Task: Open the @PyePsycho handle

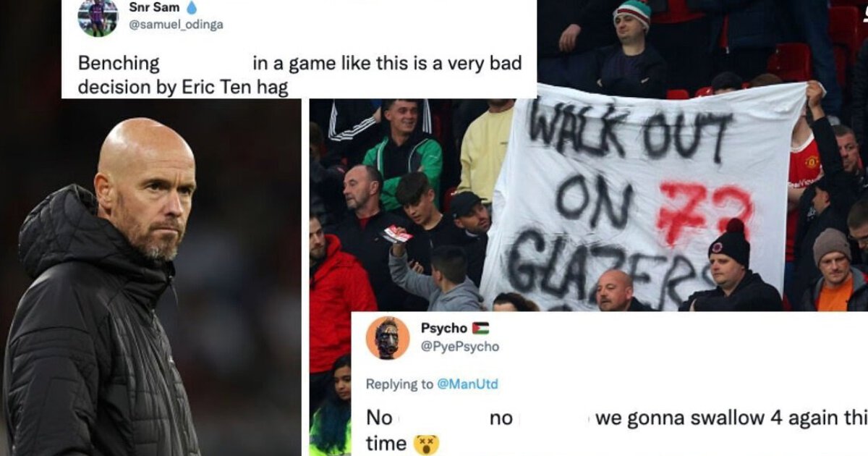Action: tap(460, 347)
